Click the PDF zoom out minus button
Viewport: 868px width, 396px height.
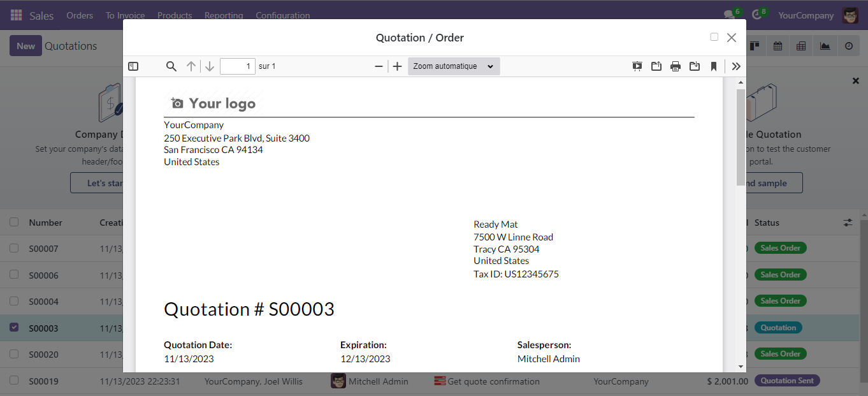379,66
